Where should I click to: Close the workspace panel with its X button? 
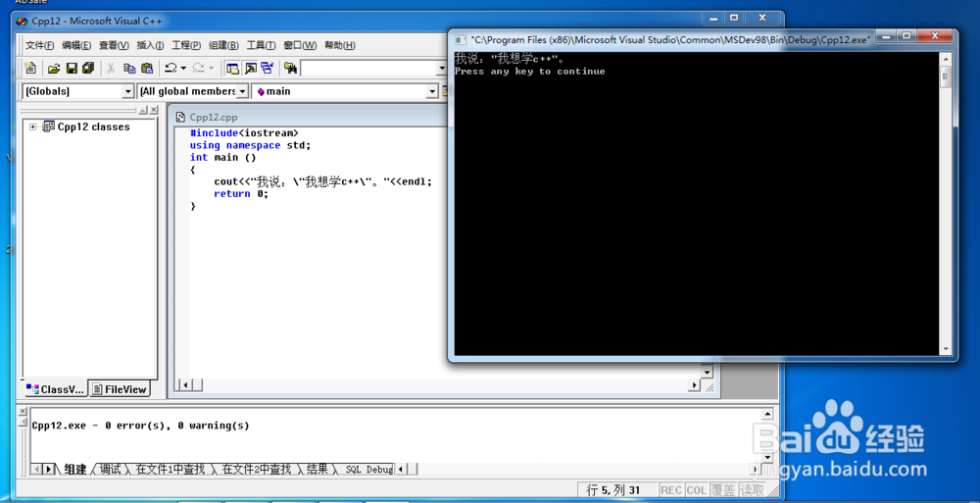coord(154,110)
